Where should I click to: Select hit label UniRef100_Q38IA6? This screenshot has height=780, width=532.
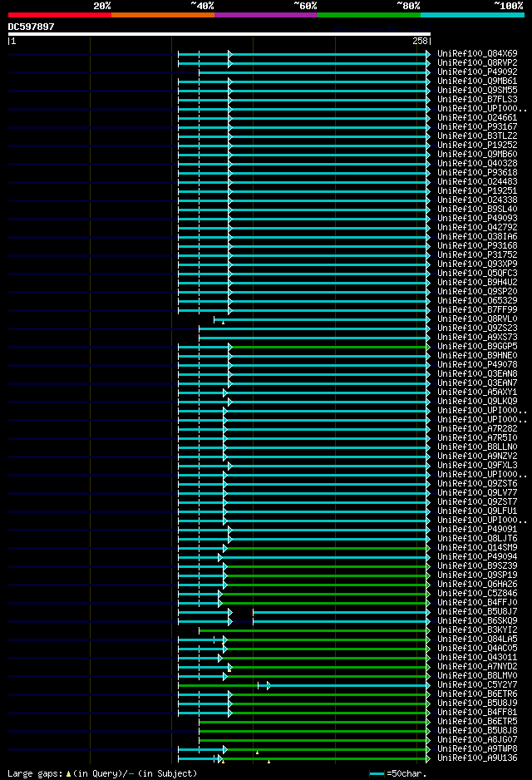(477, 236)
